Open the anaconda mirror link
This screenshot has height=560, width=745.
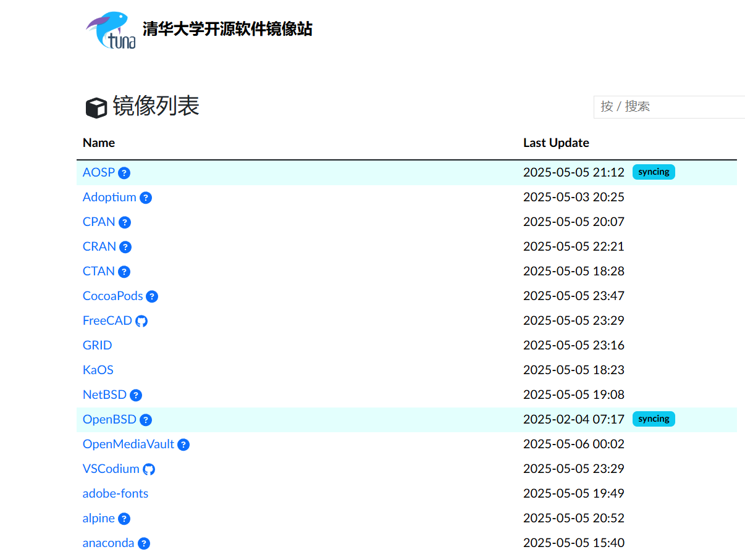[109, 543]
